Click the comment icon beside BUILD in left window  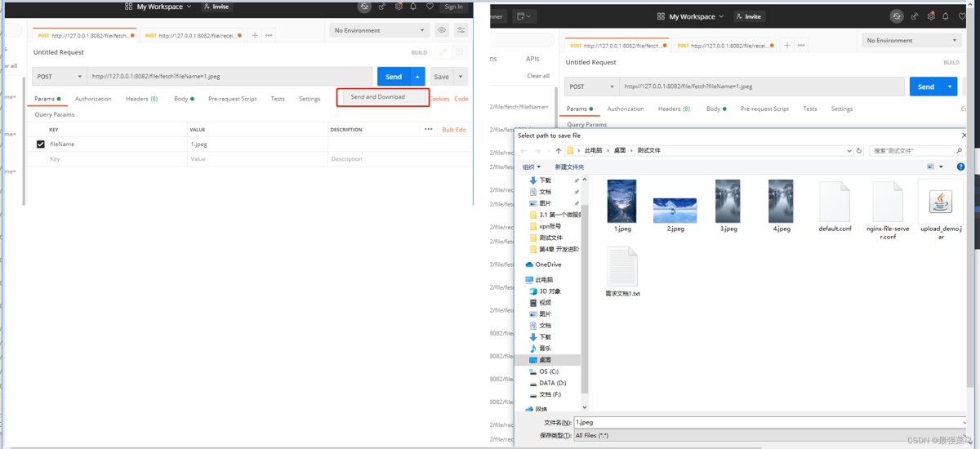(x=460, y=52)
